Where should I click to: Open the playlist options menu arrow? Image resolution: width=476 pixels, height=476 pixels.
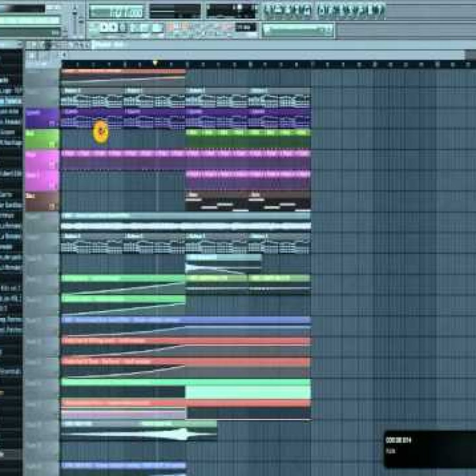(x=29, y=45)
